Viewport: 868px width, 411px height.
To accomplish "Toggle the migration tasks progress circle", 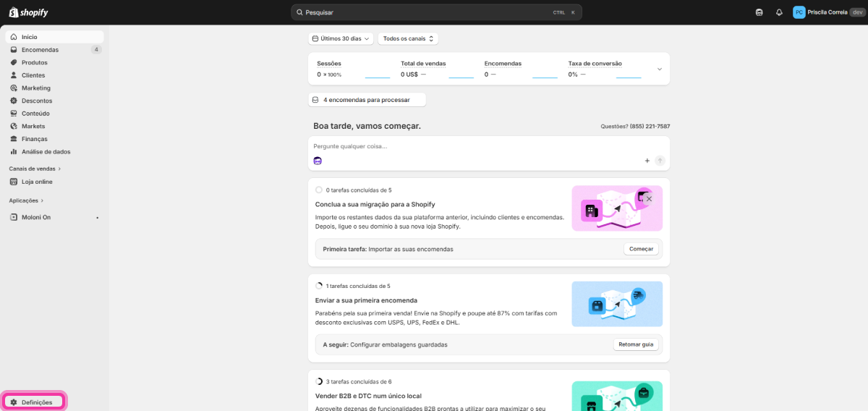I will click(x=319, y=190).
